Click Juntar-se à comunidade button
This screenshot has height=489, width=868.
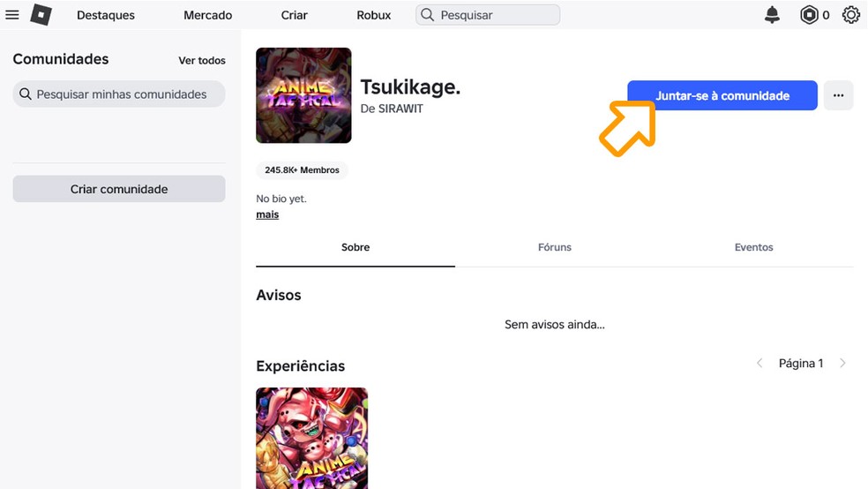[x=722, y=95]
